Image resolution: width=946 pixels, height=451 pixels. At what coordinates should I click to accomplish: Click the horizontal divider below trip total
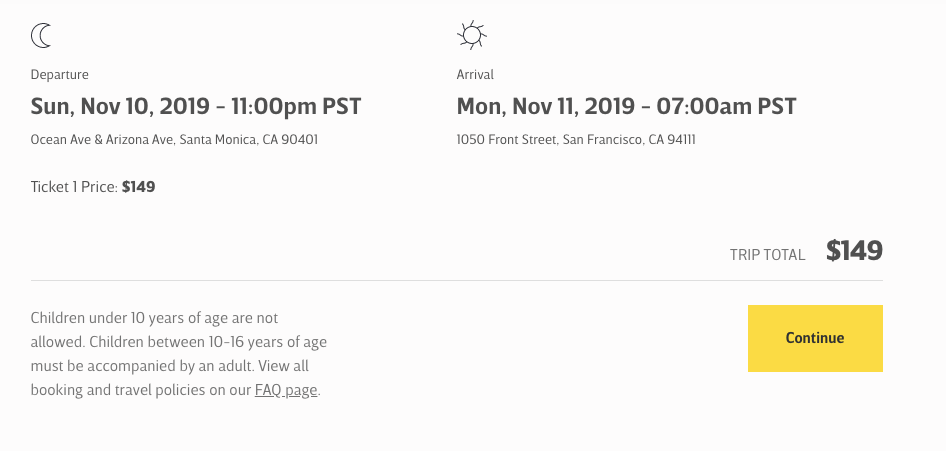tap(457, 280)
